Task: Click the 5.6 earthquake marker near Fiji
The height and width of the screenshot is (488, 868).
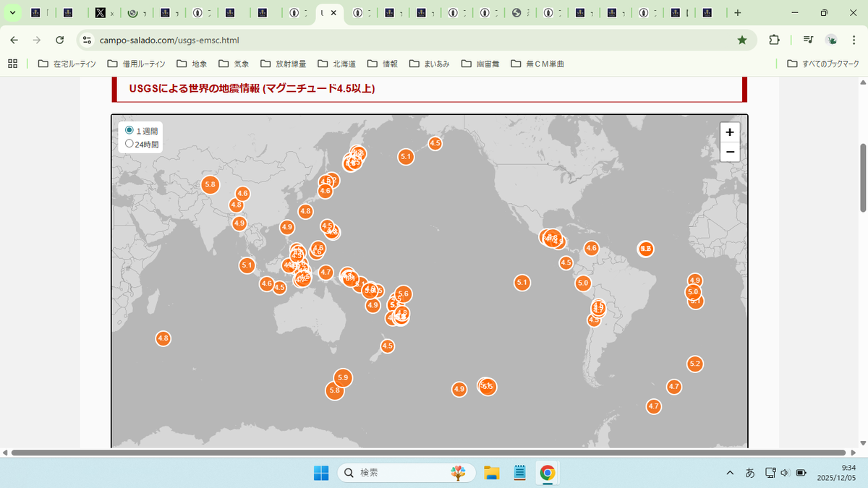Action: pos(404,294)
